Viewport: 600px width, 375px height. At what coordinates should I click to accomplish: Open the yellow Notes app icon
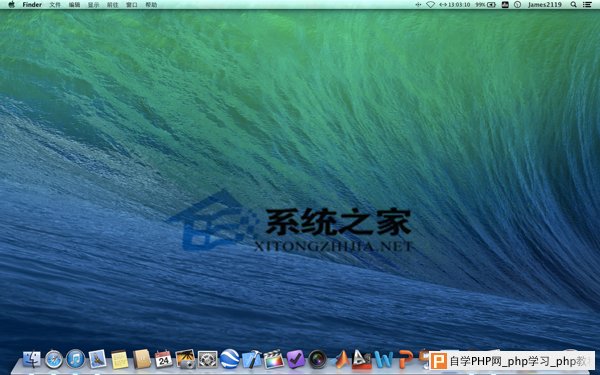coord(120,360)
